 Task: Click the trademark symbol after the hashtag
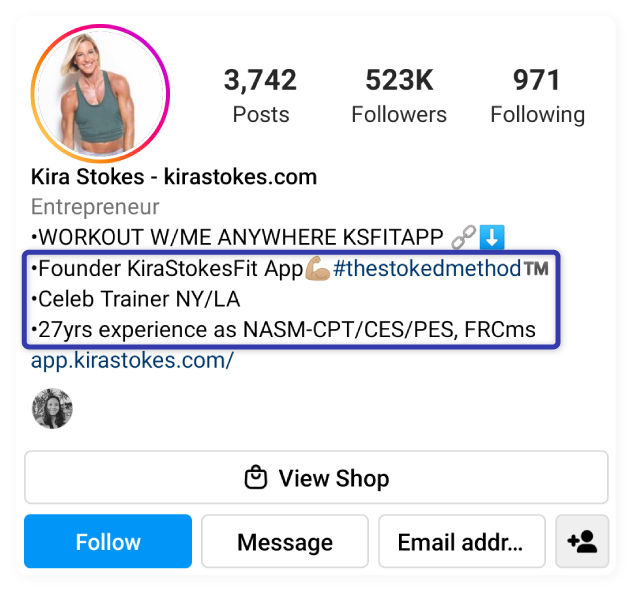tap(537, 269)
